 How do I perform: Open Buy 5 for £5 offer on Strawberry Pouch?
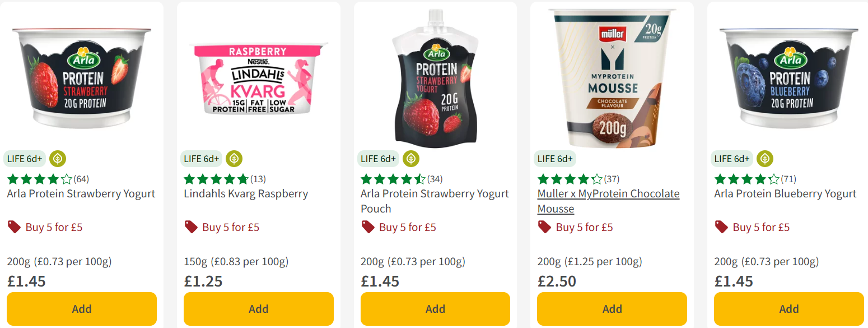pos(407,227)
